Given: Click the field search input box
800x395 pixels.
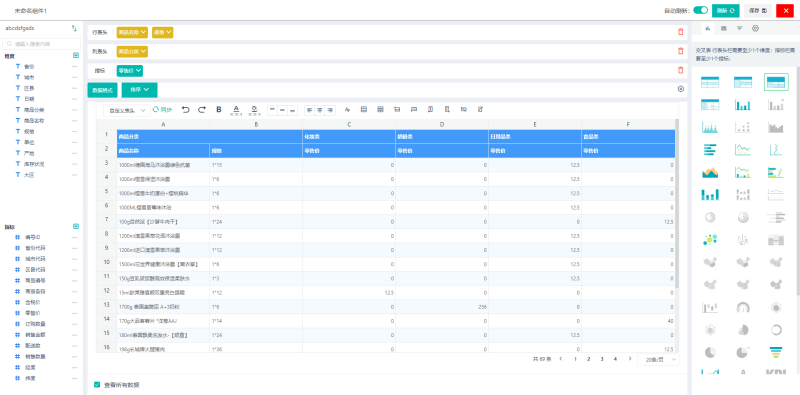Looking at the screenshot, I should [42, 44].
